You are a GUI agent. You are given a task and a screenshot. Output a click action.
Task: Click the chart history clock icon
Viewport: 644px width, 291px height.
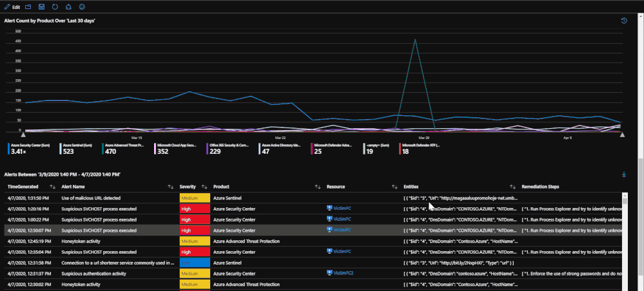pos(624,21)
